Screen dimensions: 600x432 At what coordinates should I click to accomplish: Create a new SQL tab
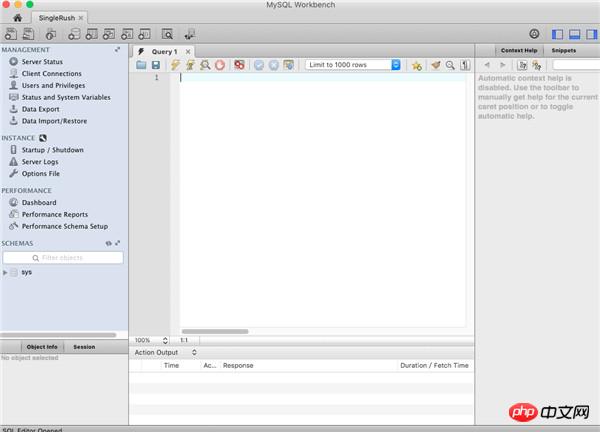pos(11,34)
